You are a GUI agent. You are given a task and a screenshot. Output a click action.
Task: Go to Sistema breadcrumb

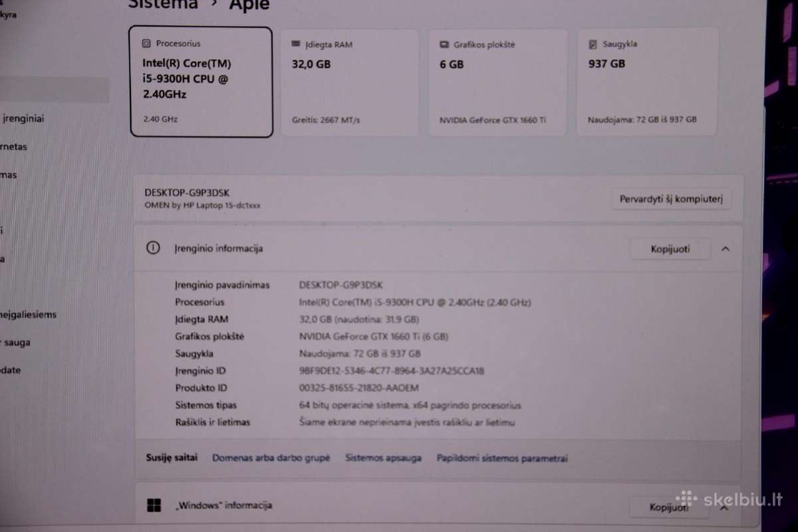coord(163,4)
